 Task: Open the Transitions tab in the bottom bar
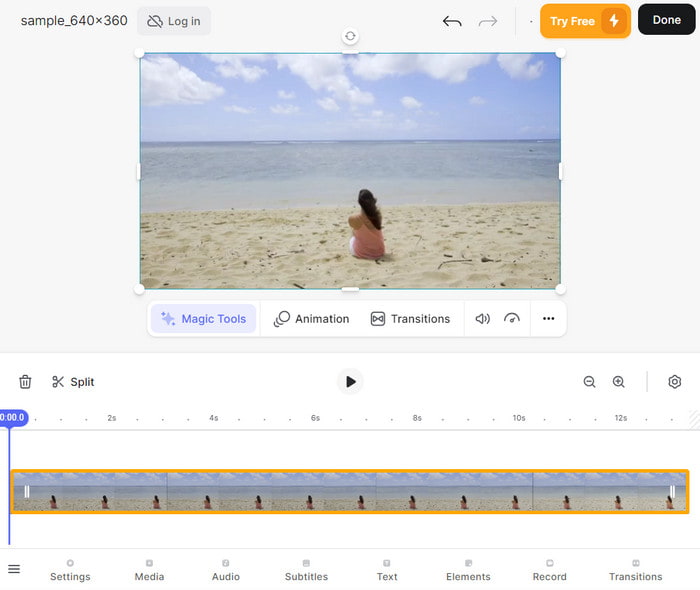(636, 570)
